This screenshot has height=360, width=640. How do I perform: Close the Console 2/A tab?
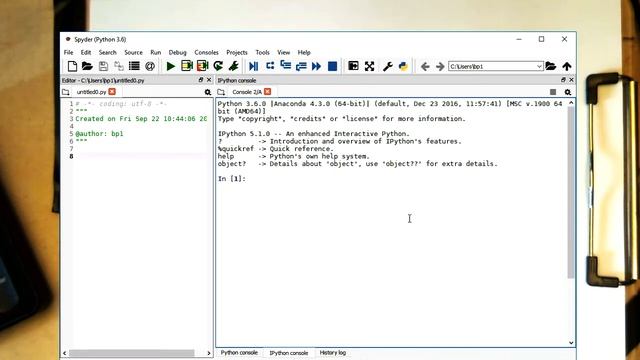pos(268,91)
